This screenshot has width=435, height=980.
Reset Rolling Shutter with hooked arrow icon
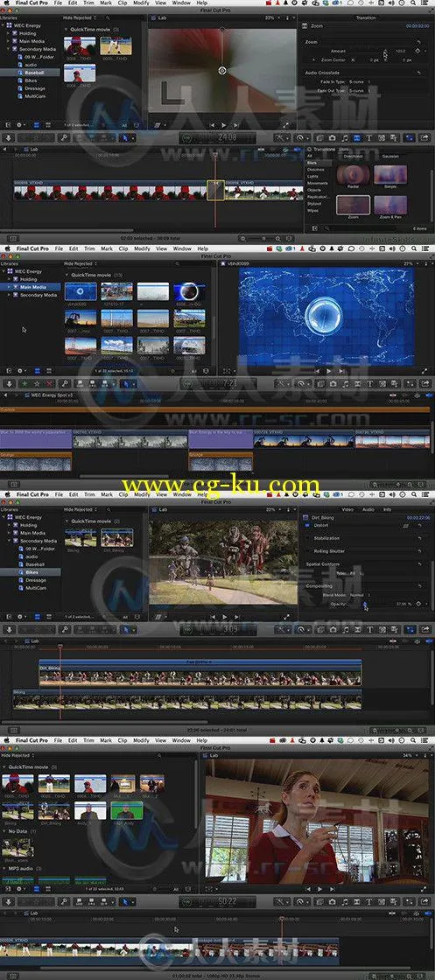click(x=418, y=551)
